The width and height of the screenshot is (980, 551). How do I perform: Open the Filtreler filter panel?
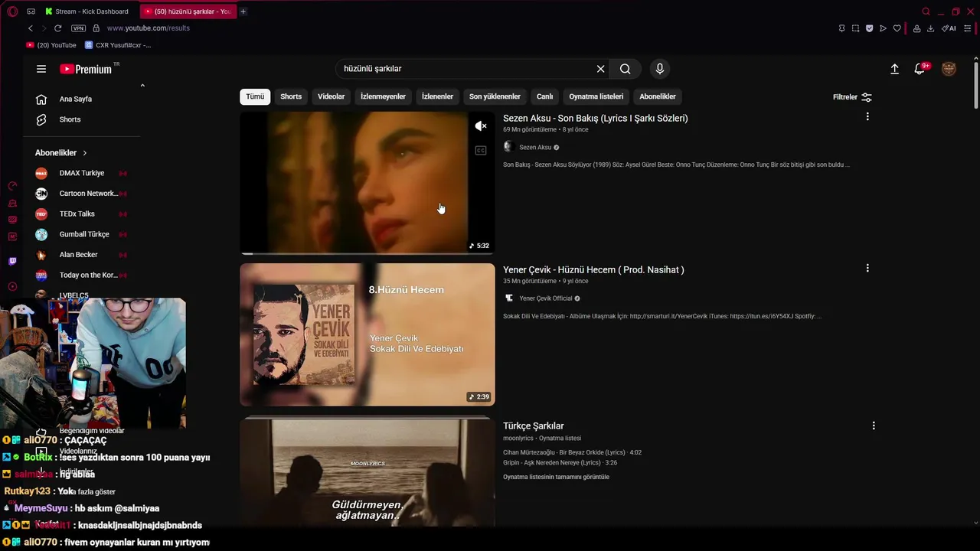pos(852,97)
